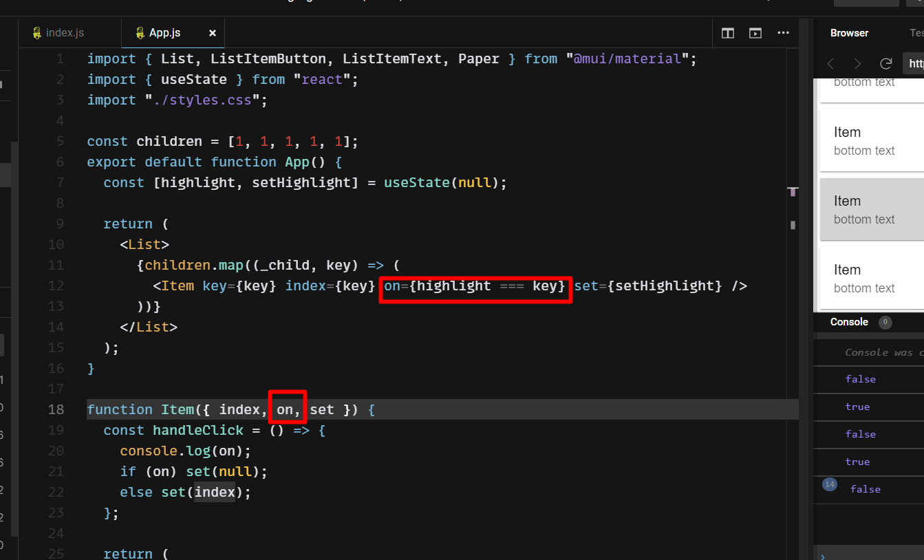Click useState(null) on line 7
Image resolution: width=924 pixels, height=560 pixels.
click(442, 182)
